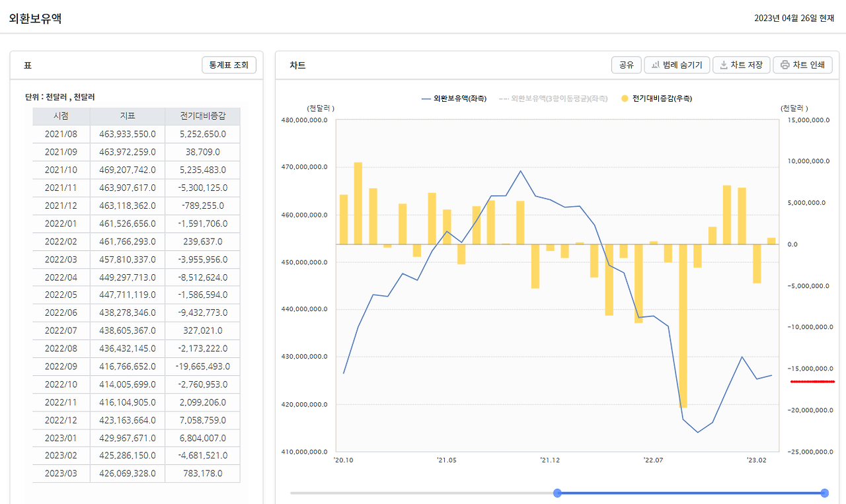Select the 425,286,150.0 value cell
846x504 pixels.
pos(128,455)
